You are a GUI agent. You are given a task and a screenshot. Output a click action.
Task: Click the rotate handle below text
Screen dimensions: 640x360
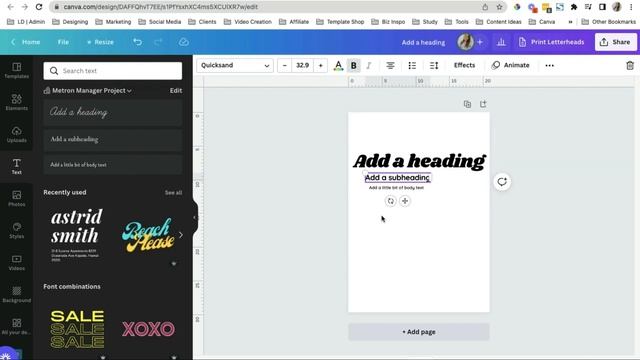[391, 201]
